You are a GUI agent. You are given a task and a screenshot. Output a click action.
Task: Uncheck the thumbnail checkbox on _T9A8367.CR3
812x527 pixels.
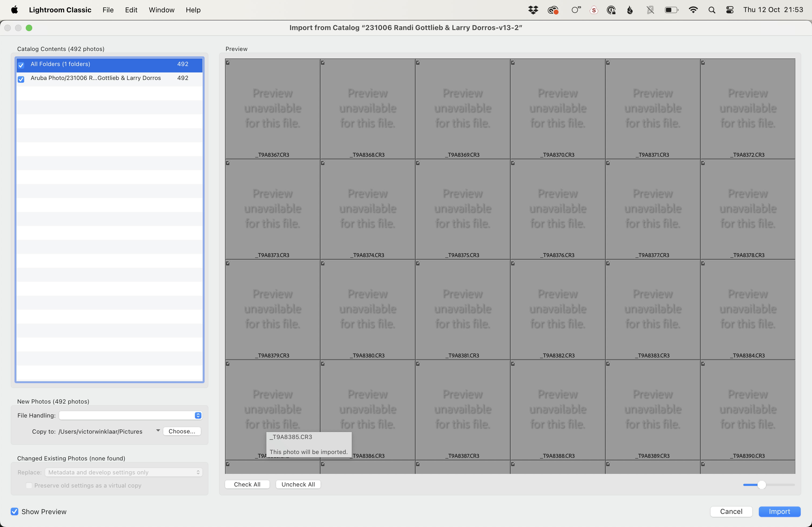pyautogui.click(x=229, y=62)
